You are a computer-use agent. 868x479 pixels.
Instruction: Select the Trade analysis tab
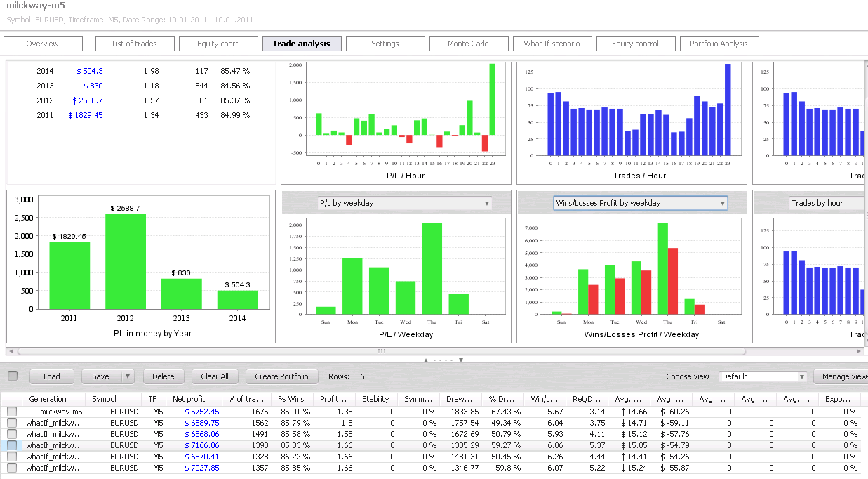pos(302,44)
